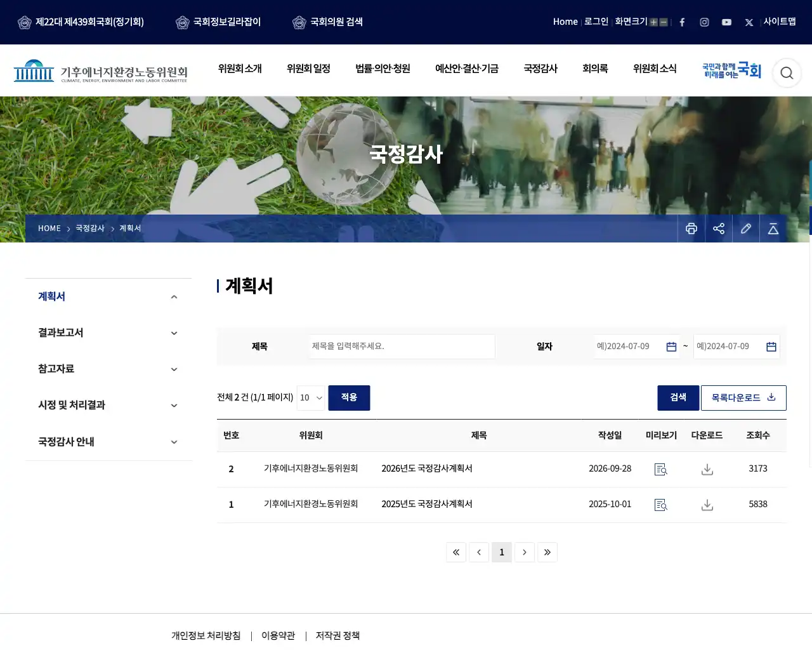
Task: Go to the first page of results
Action: coord(456,552)
